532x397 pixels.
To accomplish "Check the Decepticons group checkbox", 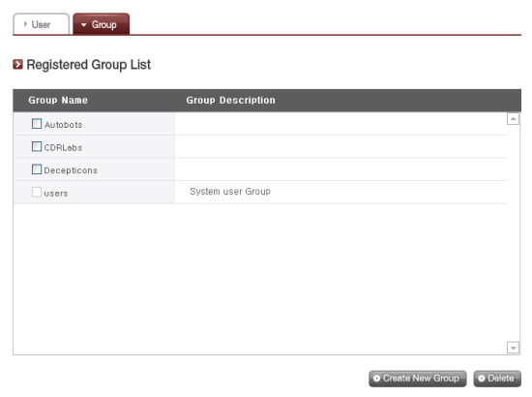I will pos(37,169).
